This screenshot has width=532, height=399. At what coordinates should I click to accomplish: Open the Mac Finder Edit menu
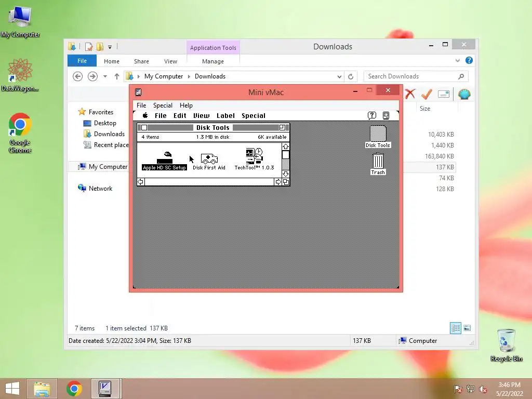[180, 115]
